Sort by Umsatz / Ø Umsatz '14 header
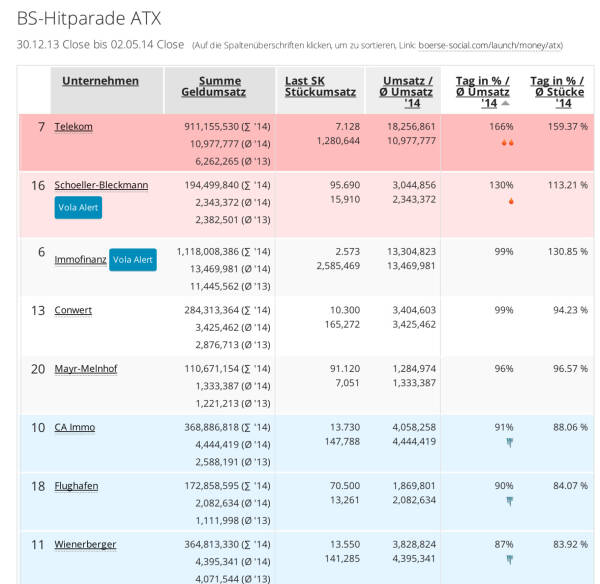Image resolution: width=600 pixels, height=584 pixels. click(x=406, y=92)
